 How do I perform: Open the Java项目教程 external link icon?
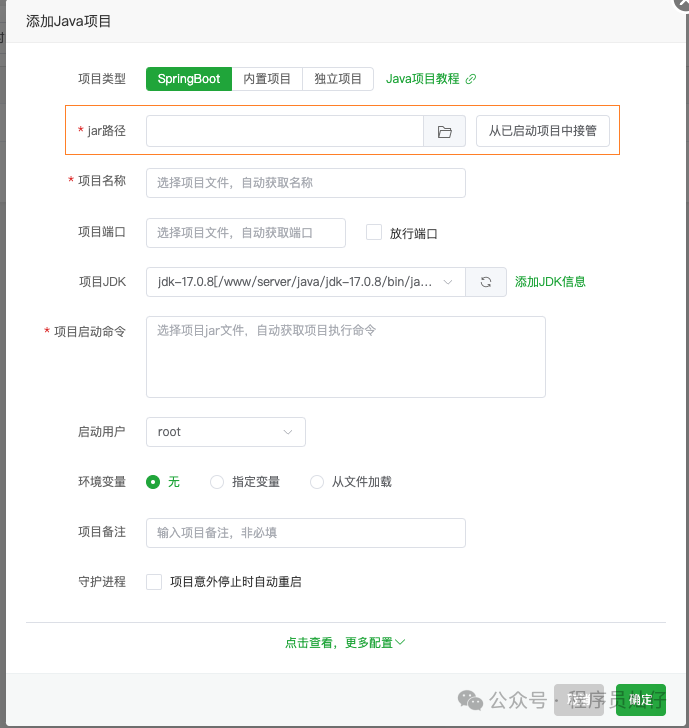pyautogui.click(x=471, y=79)
